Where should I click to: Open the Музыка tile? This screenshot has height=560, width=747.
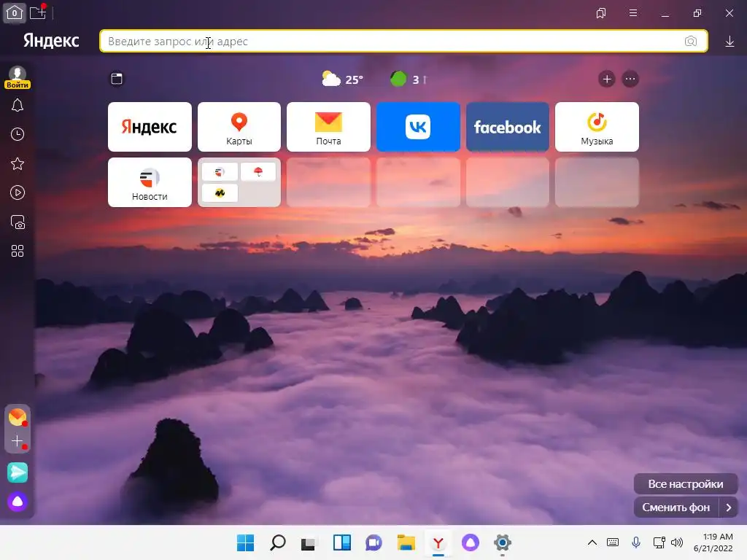point(597,127)
